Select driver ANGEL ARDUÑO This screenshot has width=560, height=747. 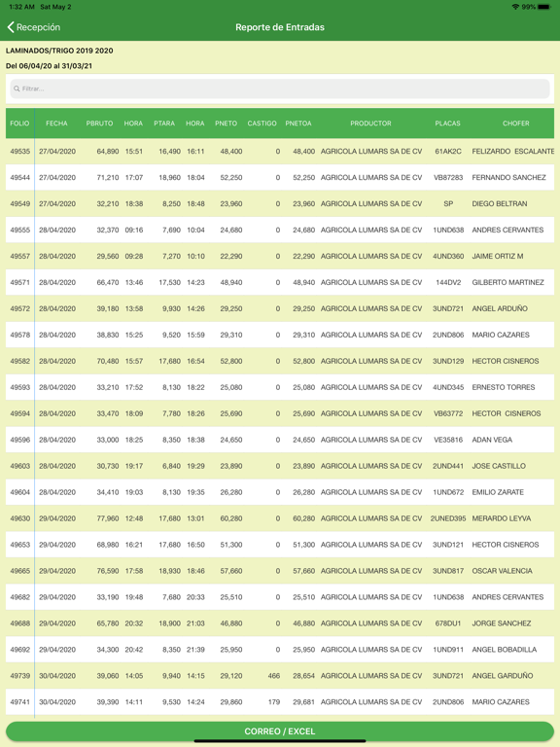click(500, 308)
